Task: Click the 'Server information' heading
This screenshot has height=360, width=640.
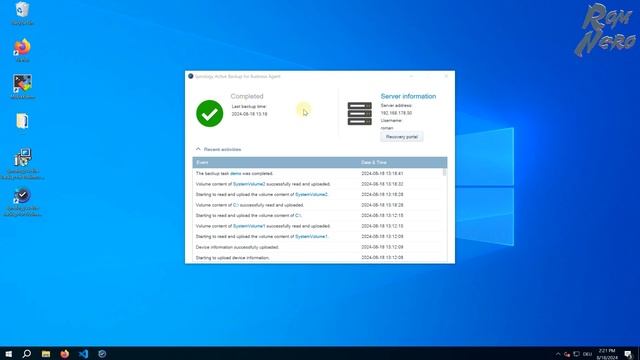Action: (x=408, y=96)
